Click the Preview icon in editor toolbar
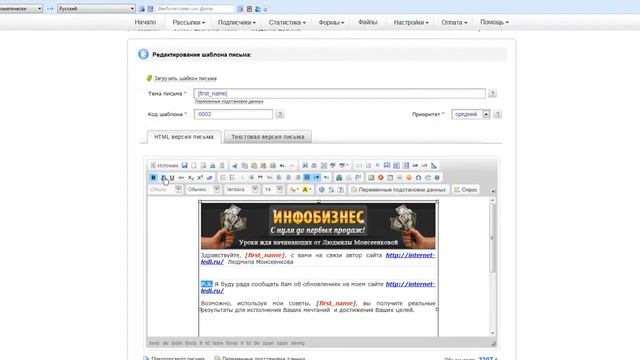The width and height of the screenshot is (640, 360). pyautogui.click(x=203, y=165)
